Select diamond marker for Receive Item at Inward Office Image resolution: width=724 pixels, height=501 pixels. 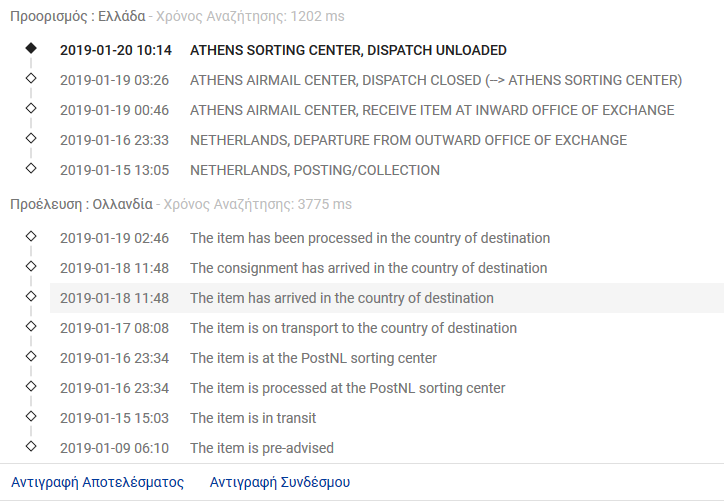click(31, 108)
